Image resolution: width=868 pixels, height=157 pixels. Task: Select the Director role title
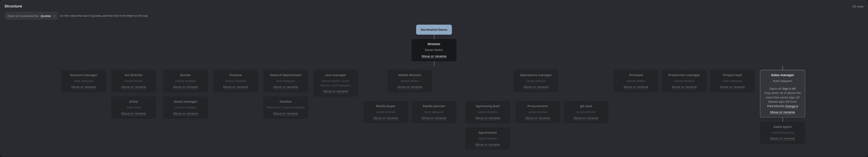tap(434, 44)
